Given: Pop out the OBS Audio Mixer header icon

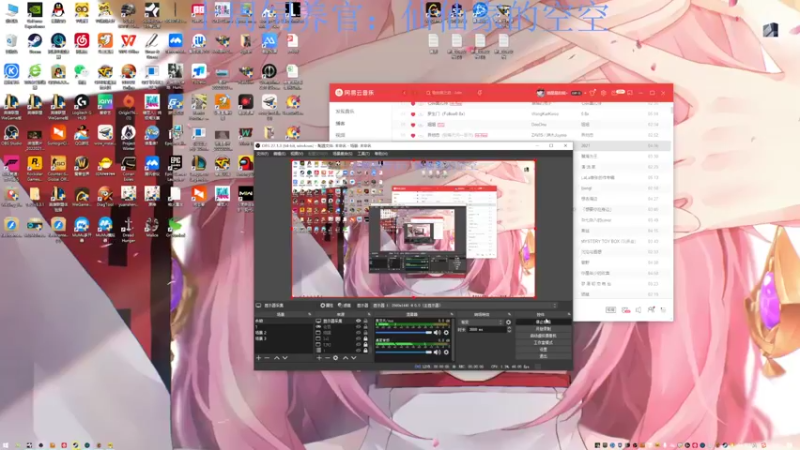Looking at the screenshot, I should (452, 314).
